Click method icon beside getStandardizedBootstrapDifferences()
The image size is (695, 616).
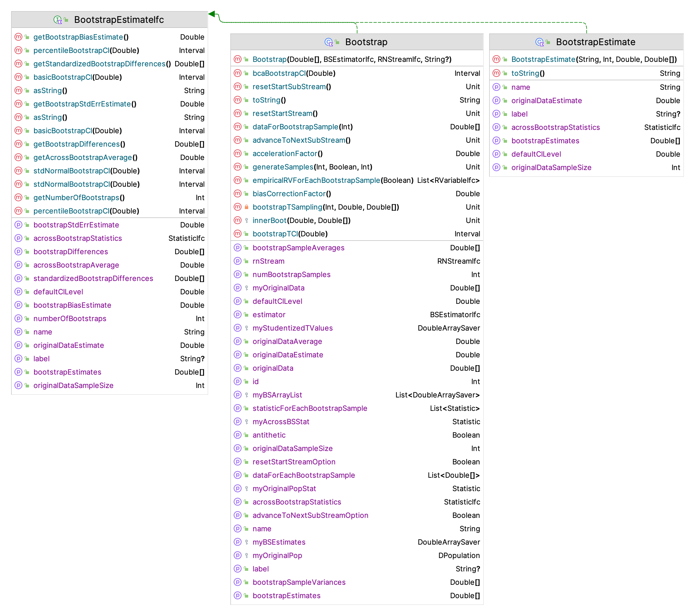(18, 64)
